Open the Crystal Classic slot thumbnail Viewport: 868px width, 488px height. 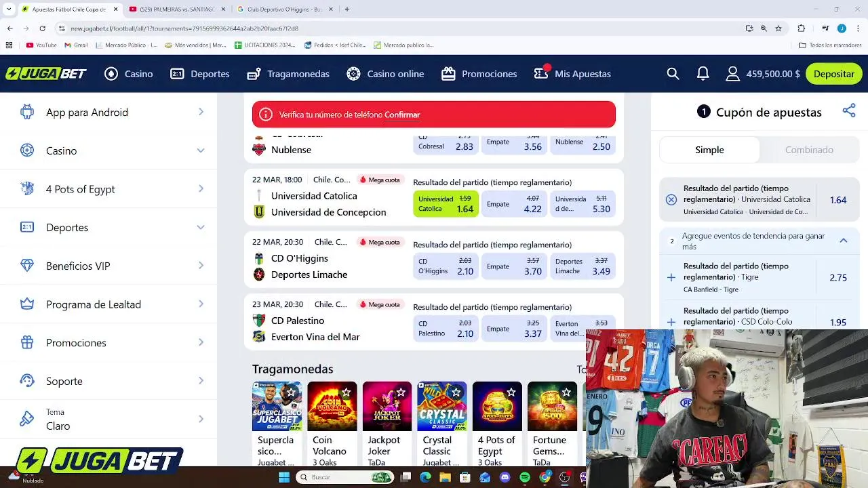click(x=441, y=406)
